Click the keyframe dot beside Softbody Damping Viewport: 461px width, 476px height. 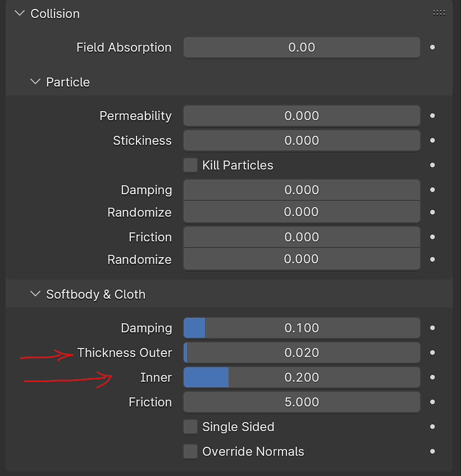432,328
